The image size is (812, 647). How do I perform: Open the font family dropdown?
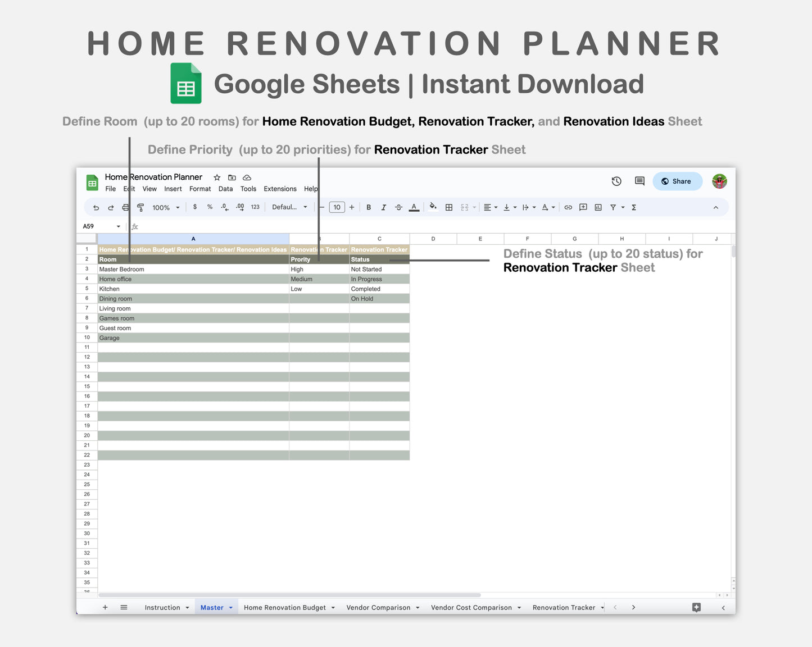pos(289,207)
